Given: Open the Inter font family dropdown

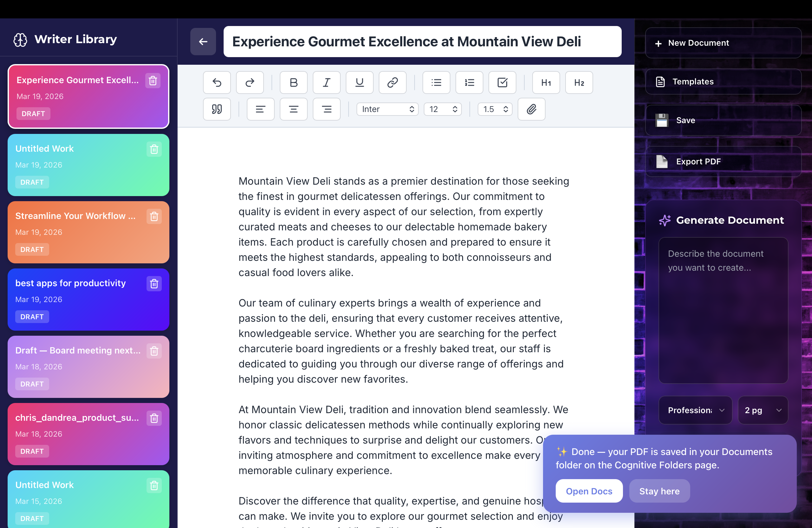Looking at the screenshot, I should (387, 109).
